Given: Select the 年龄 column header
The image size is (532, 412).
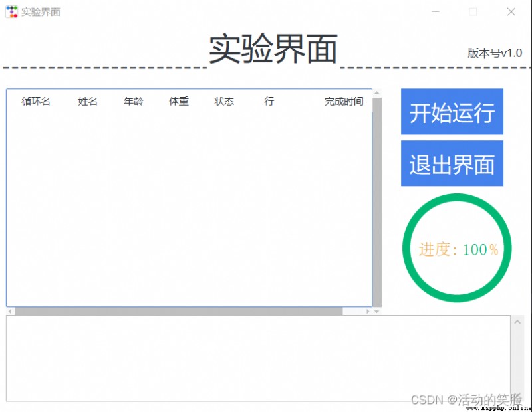Looking at the screenshot, I should pos(134,101).
